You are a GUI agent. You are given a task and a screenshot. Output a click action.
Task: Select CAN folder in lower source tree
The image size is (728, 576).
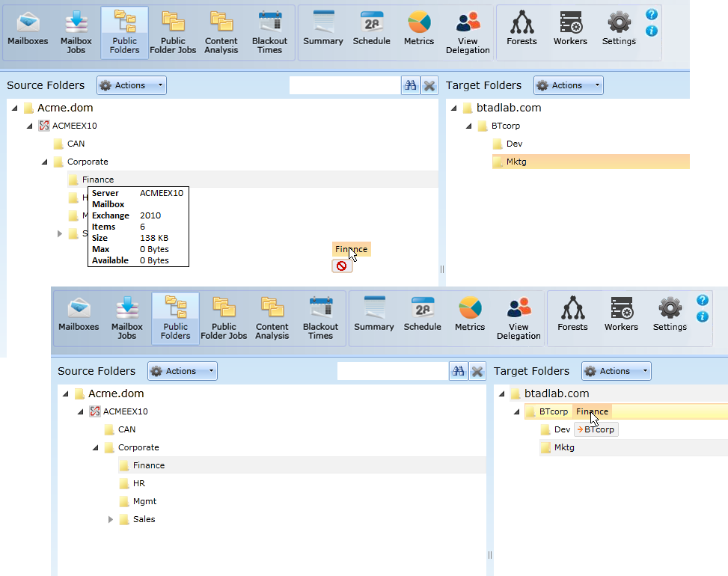pyautogui.click(x=126, y=430)
